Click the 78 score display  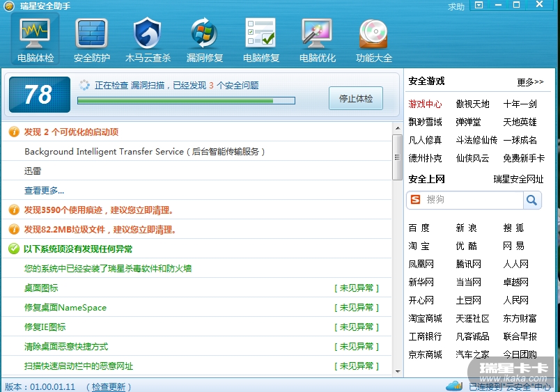point(40,95)
